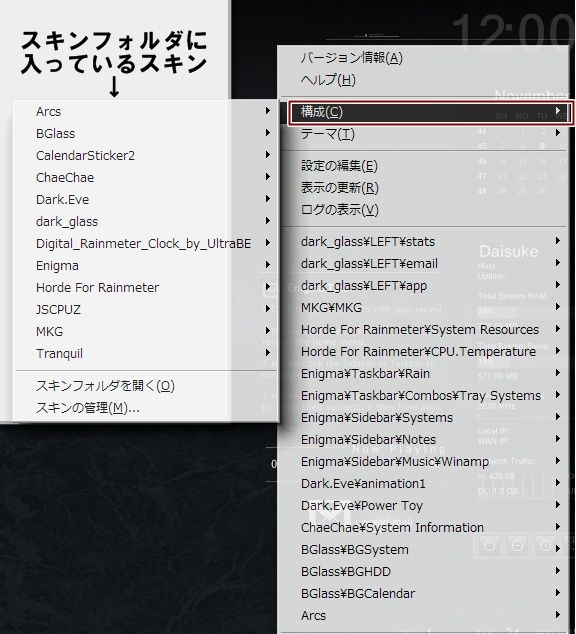The height and width of the screenshot is (634, 576).
Task: Expand arrow beside BGlass¥BGCalendar
Action: (x=558, y=592)
